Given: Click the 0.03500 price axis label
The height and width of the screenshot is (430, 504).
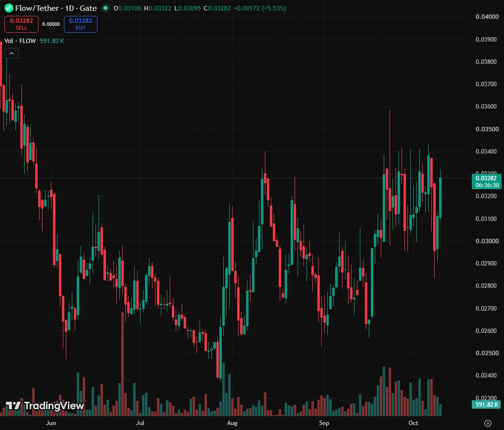Looking at the screenshot, I should click(x=487, y=129).
